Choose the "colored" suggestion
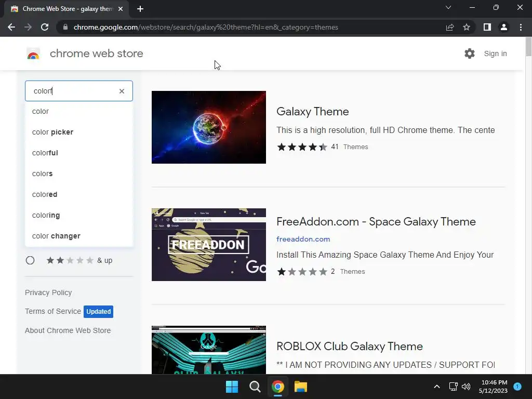The width and height of the screenshot is (532, 399). (79, 194)
